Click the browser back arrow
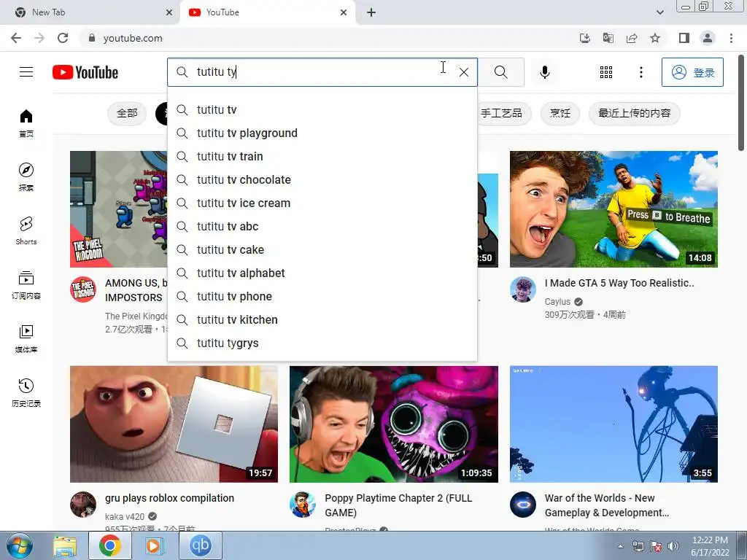Viewport: 747px width, 560px height. pyautogui.click(x=16, y=38)
